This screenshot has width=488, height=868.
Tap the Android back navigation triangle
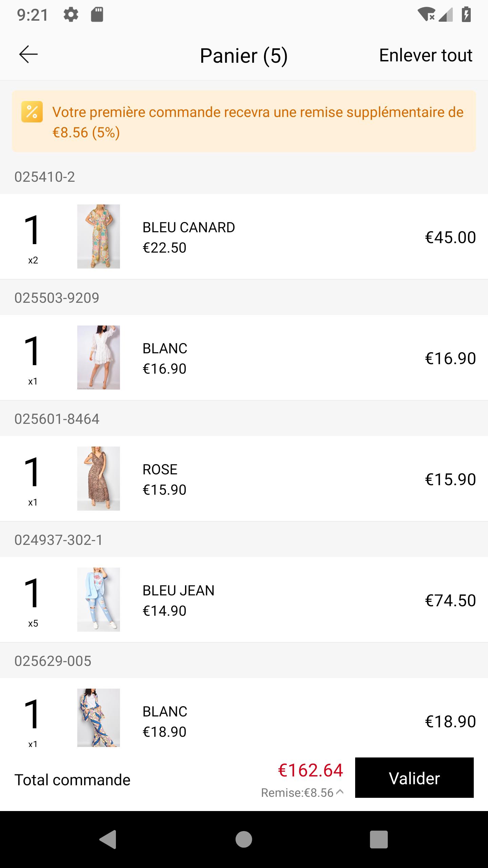[108, 840]
